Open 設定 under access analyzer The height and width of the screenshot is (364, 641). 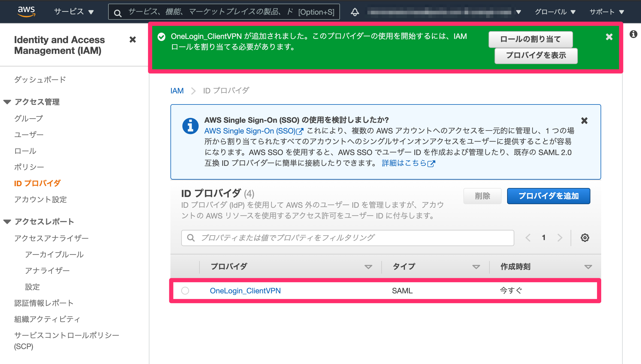[x=32, y=287]
